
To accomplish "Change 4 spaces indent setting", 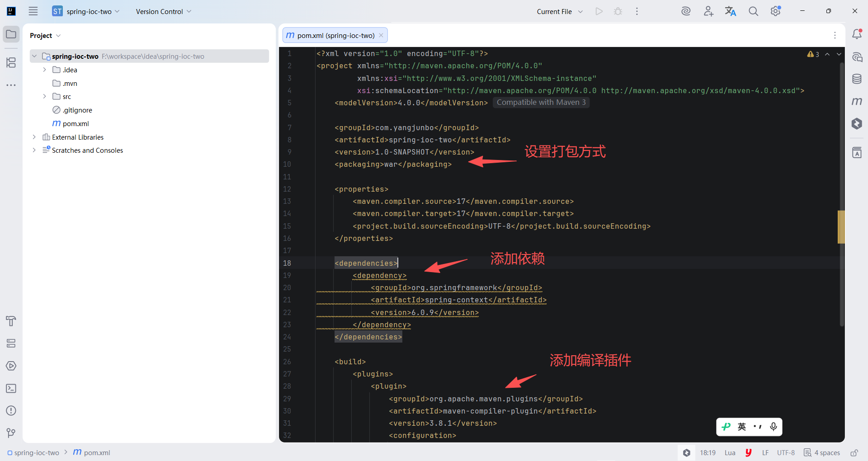I will point(822,453).
